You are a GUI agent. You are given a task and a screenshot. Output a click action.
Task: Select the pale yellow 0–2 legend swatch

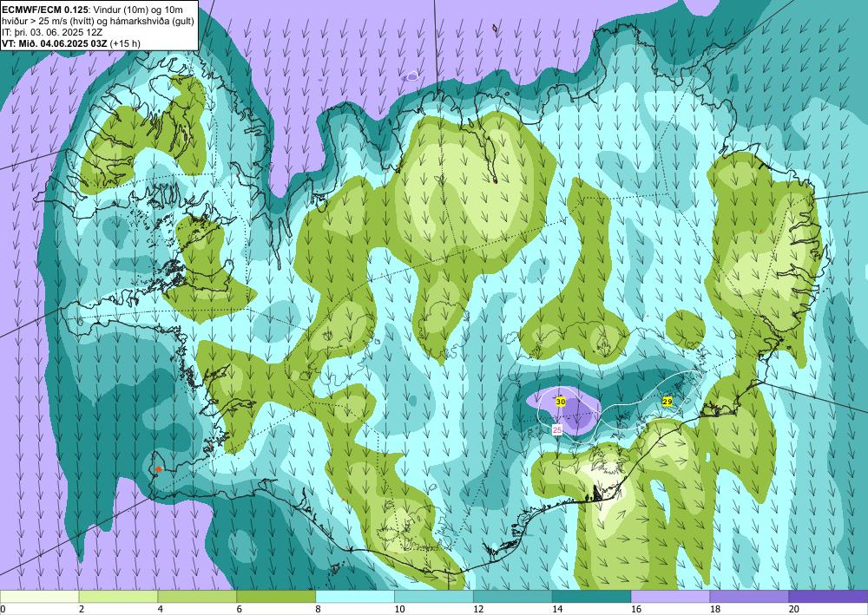39,597
